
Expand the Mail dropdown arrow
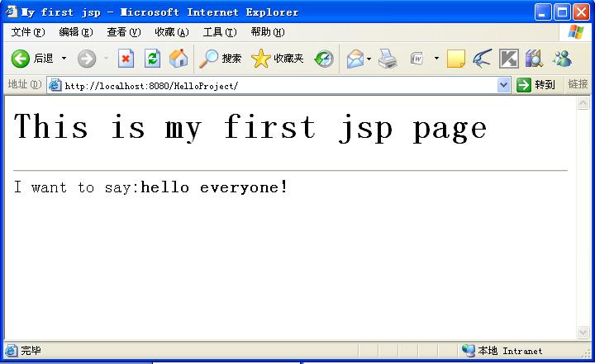tap(369, 59)
